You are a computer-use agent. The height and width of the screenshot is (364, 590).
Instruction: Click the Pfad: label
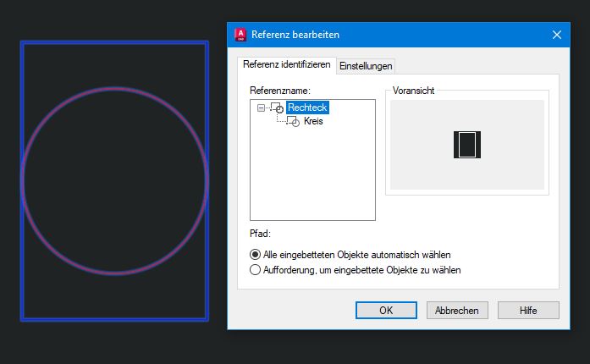pyautogui.click(x=260, y=234)
